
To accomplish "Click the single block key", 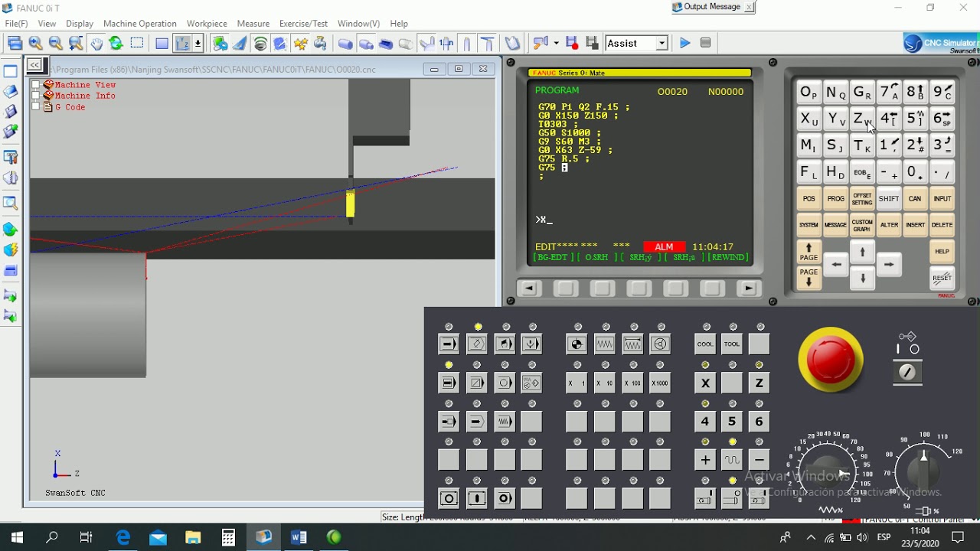I will (x=449, y=383).
